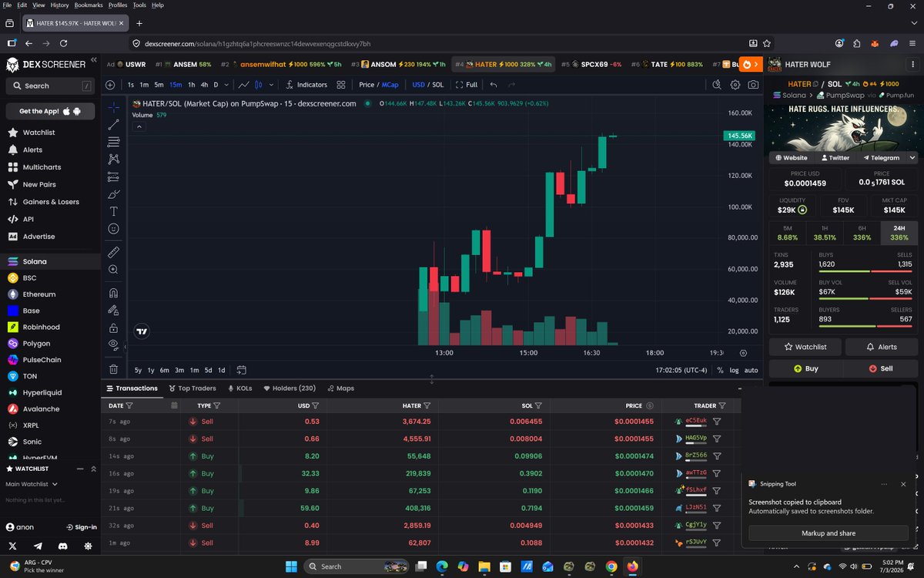Open the indicator templates grid icon

click(341, 85)
